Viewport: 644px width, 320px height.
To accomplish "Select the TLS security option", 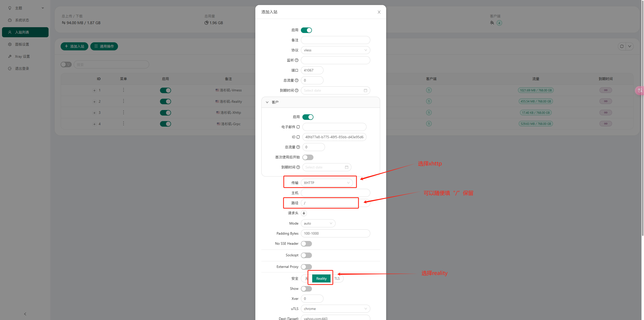I will click(x=337, y=278).
